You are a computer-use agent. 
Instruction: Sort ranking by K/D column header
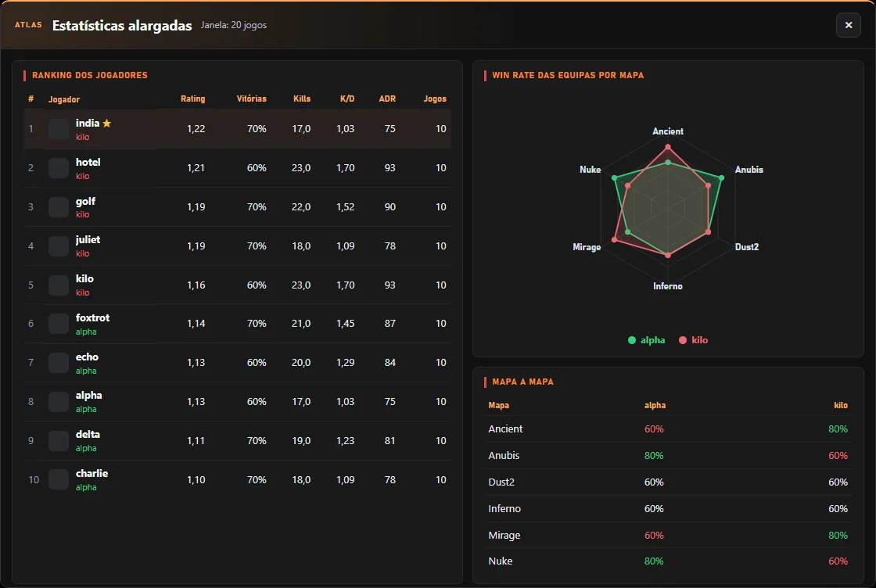click(x=347, y=99)
